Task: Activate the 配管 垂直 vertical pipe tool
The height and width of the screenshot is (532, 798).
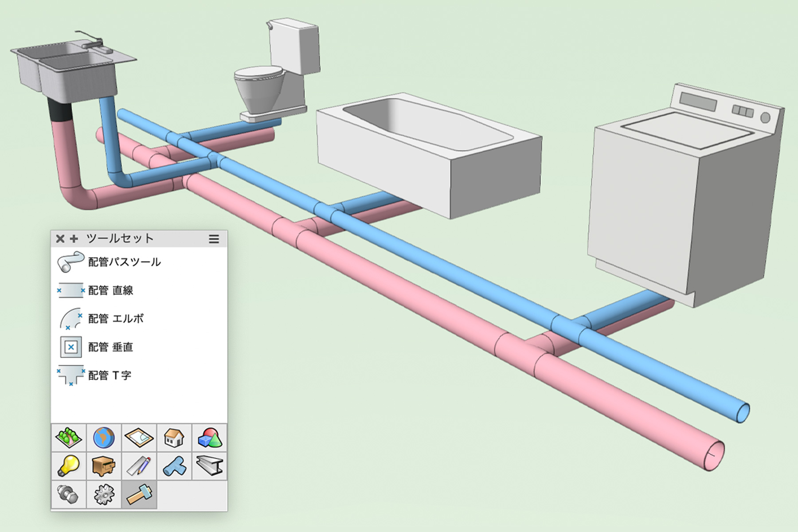Action: click(96, 347)
